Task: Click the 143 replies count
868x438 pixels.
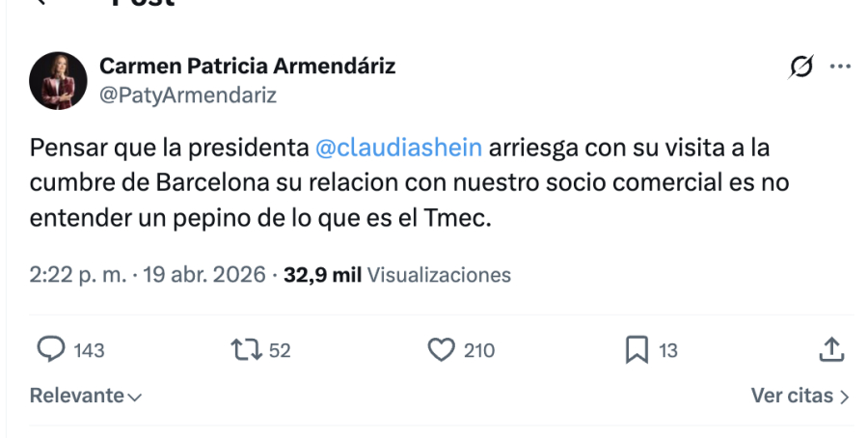Action: pos(89,350)
